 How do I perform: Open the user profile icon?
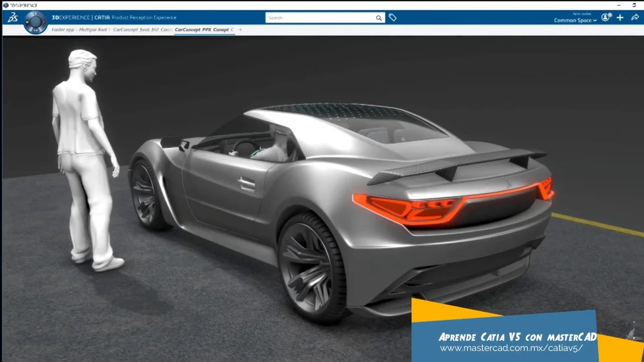click(x=606, y=17)
